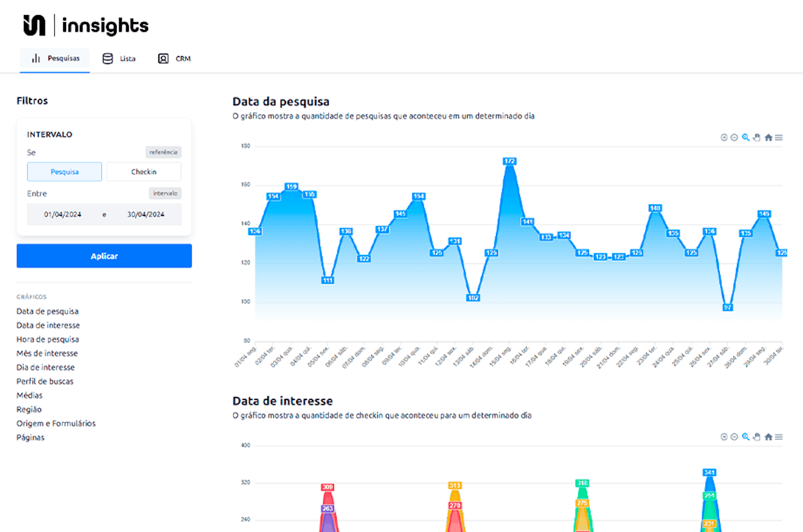
Task: Enable pan mode on the Data de interesse chart
Action: tap(757, 437)
